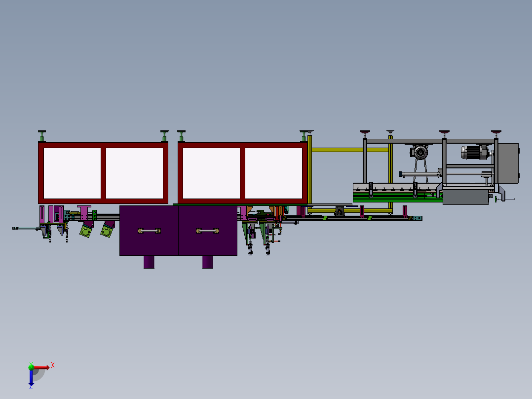Pick the yellow horizontal beam joining the frames
The width and height of the screenshot is (532, 399).
(x=350, y=150)
